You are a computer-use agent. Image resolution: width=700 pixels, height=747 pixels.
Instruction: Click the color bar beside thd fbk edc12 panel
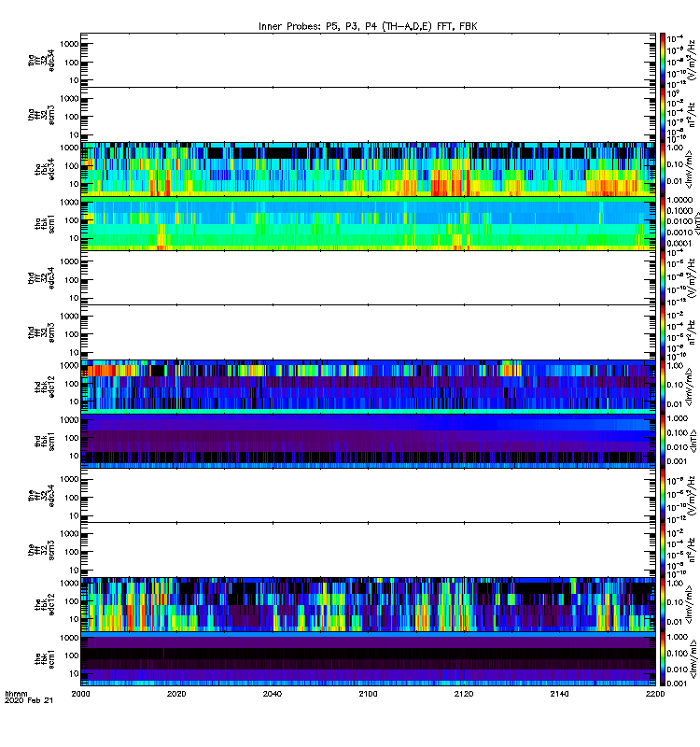[x=663, y=387]
